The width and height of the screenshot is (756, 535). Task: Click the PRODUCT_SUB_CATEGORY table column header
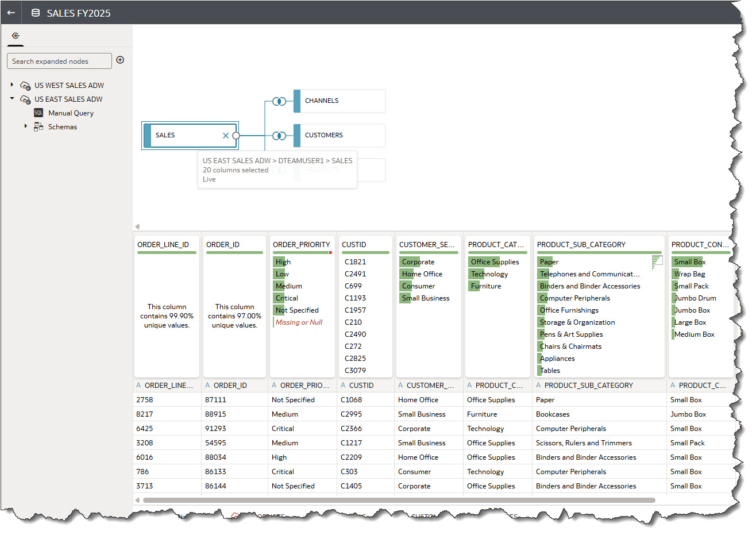[x=600, y=386]
